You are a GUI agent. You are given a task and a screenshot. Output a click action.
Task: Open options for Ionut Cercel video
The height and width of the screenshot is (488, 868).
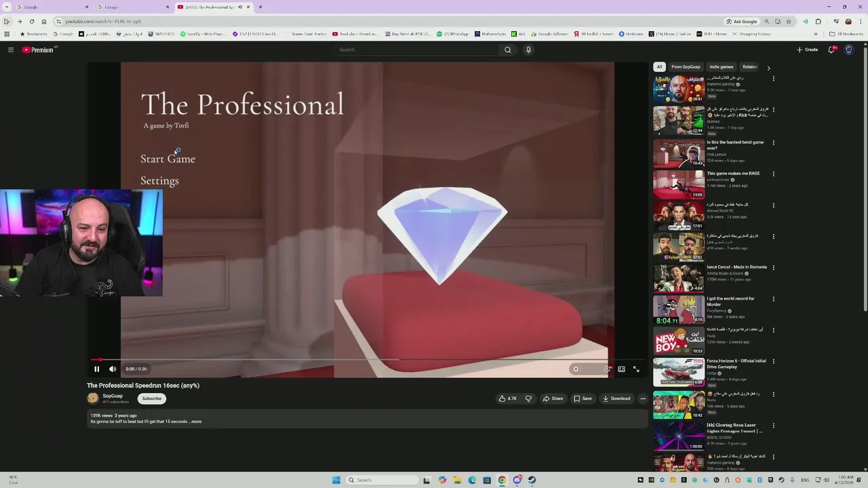(x=773, y=267)
